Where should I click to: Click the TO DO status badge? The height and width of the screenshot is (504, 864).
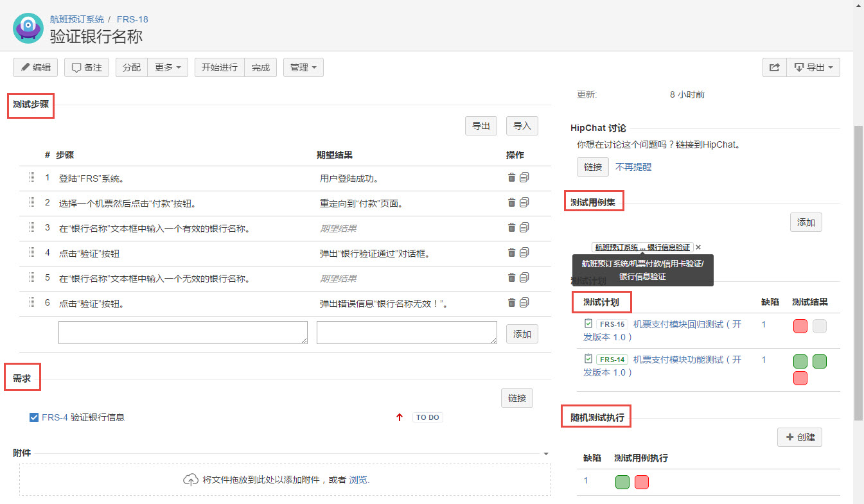coord(427,417)
